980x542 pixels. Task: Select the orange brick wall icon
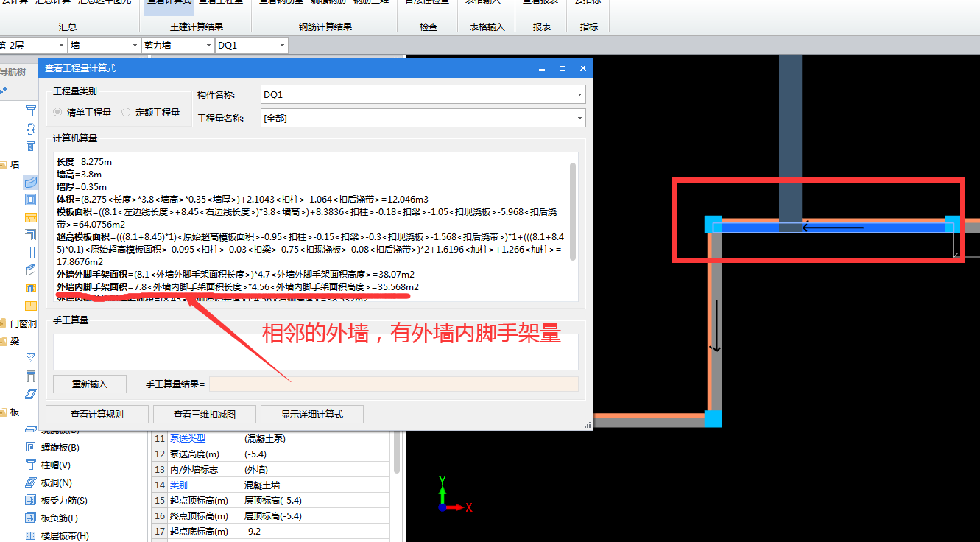[x=31, y=217]
